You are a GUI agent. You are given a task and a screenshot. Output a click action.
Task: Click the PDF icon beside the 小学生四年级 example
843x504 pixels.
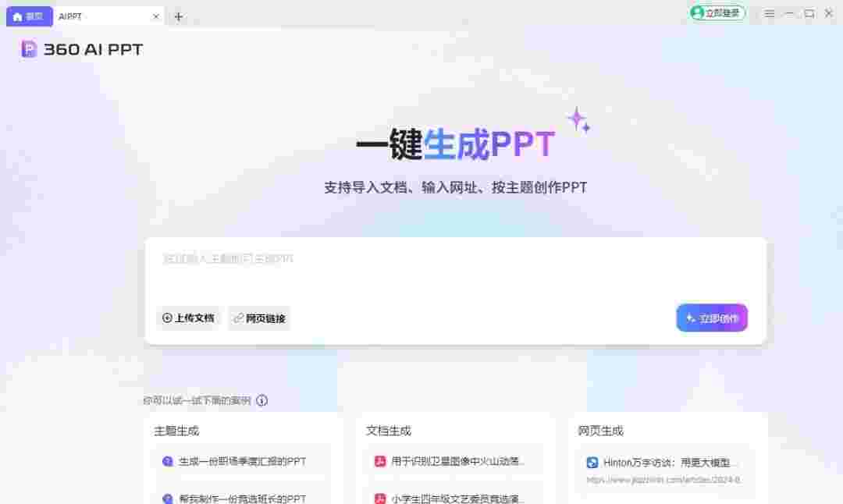(379, 498)
